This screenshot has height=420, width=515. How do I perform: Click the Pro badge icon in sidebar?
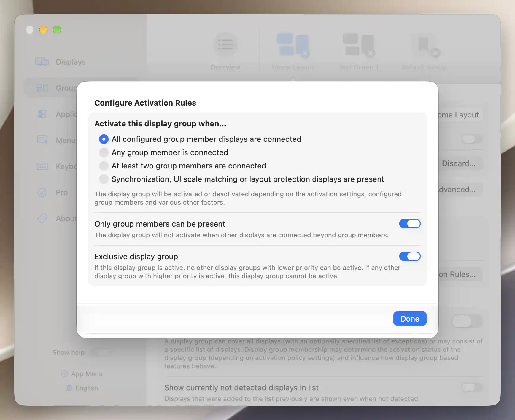pyautogui.click(x=42, y=192)
